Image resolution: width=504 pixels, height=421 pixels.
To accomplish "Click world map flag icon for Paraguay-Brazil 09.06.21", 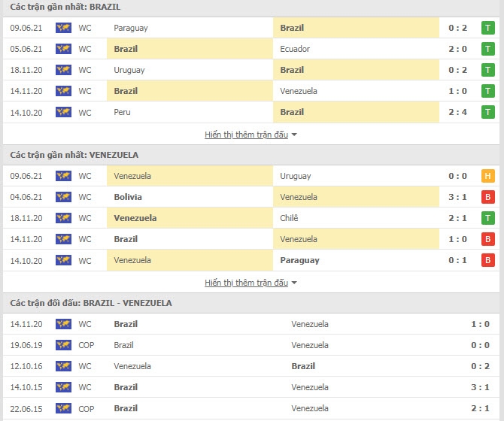I will [63, 28].
